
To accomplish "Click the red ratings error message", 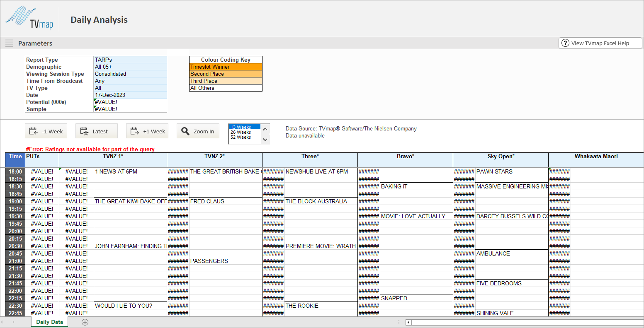I will [90, 149].
